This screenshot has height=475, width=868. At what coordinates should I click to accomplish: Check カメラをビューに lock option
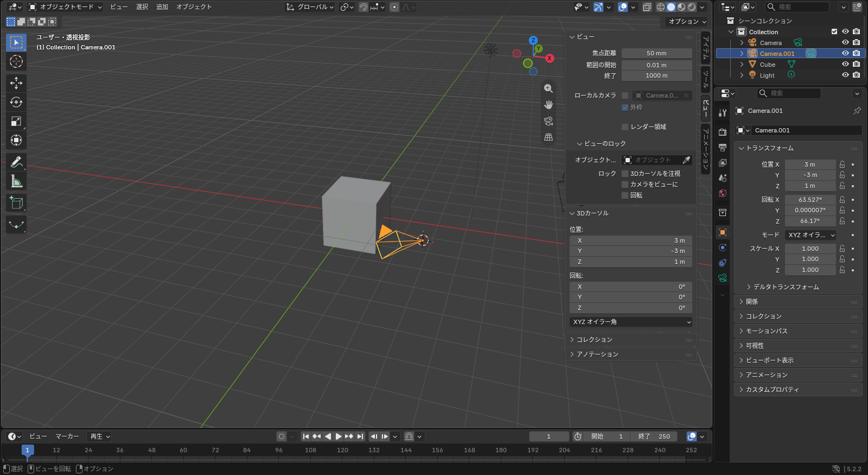625,185
